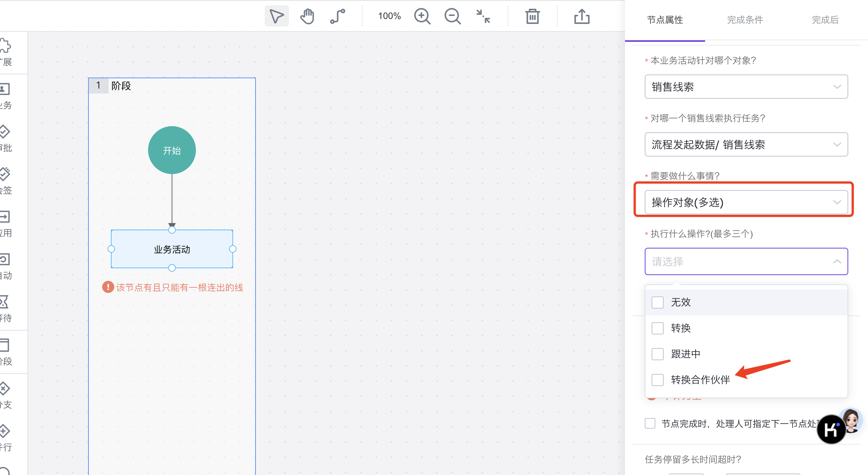Click the zoom out magnifier icon
Viewport: 868px width, 475px height.
pos(452,16)
